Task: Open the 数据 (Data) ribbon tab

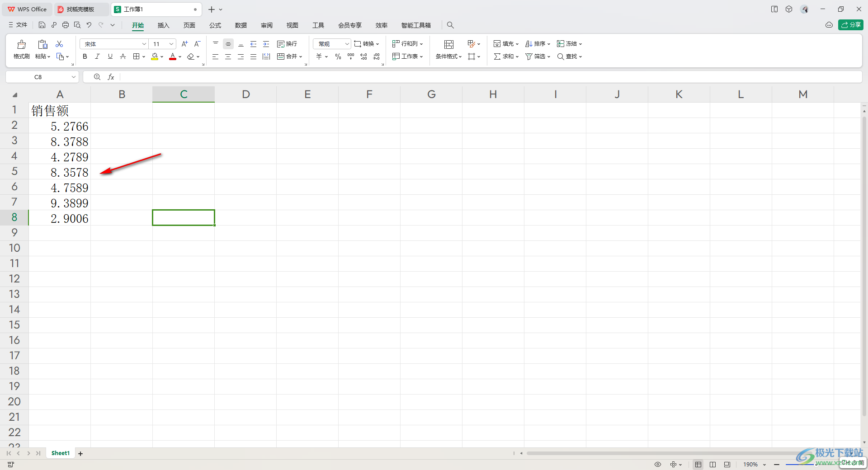Action: pos(241,25)
